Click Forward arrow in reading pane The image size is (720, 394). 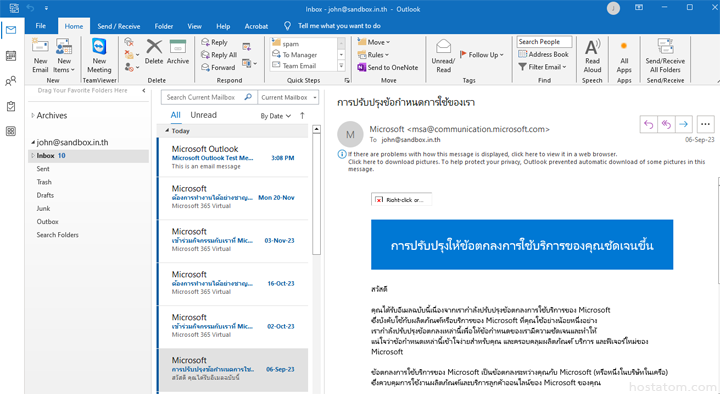(683, 124)
